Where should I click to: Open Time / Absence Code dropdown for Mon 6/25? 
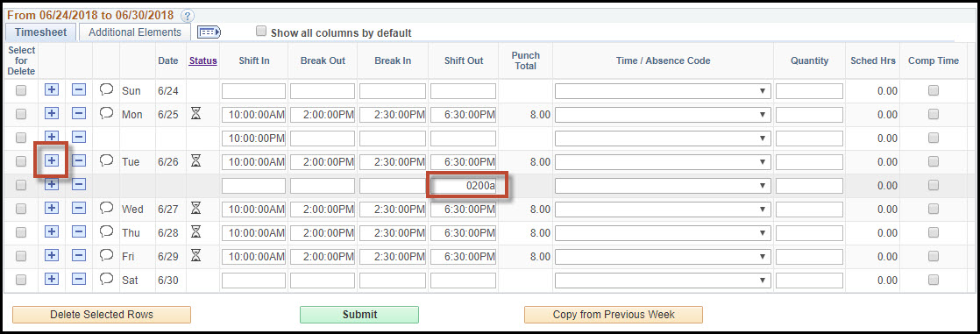pyautogui.click(x=663, y=115)
